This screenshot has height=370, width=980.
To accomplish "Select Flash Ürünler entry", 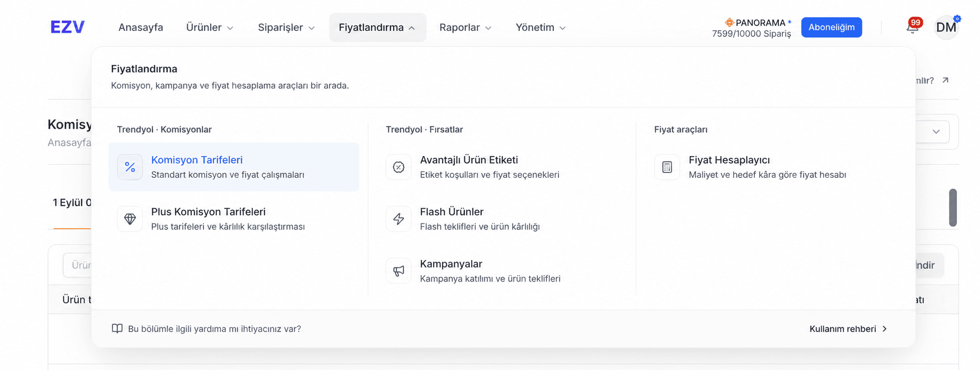I will [502, 219].
